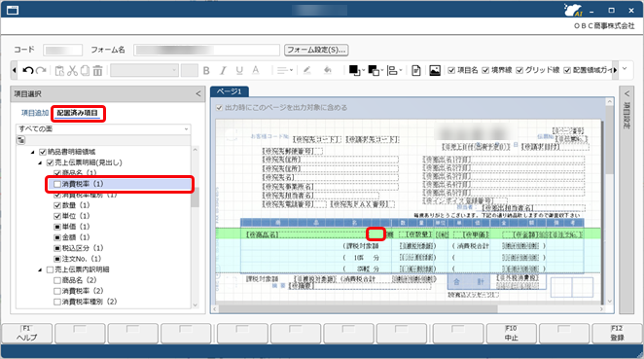Open toolbar overflow chevron
This screenshot has width=644, height=359.
pos(625,69)
